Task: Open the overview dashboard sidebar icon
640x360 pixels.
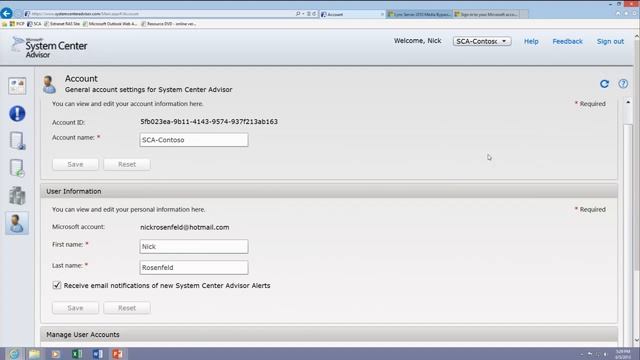Action: pos(17,86)
